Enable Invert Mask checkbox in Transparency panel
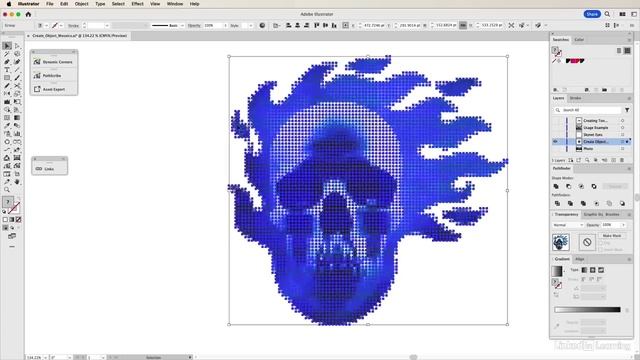The width and height of the screenshot is (640, 360). 600,249
